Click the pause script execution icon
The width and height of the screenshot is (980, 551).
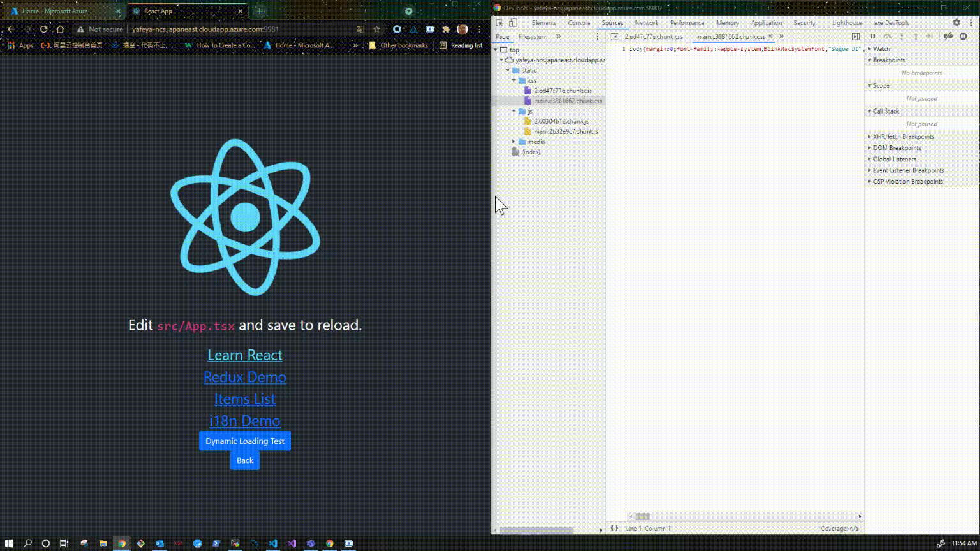(x=873, y=36)
